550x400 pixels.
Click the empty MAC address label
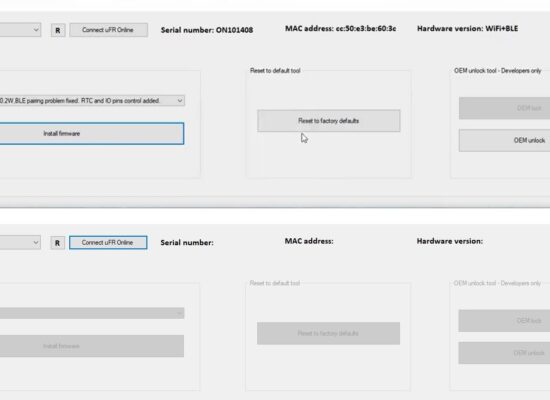[x=309, y=241]
